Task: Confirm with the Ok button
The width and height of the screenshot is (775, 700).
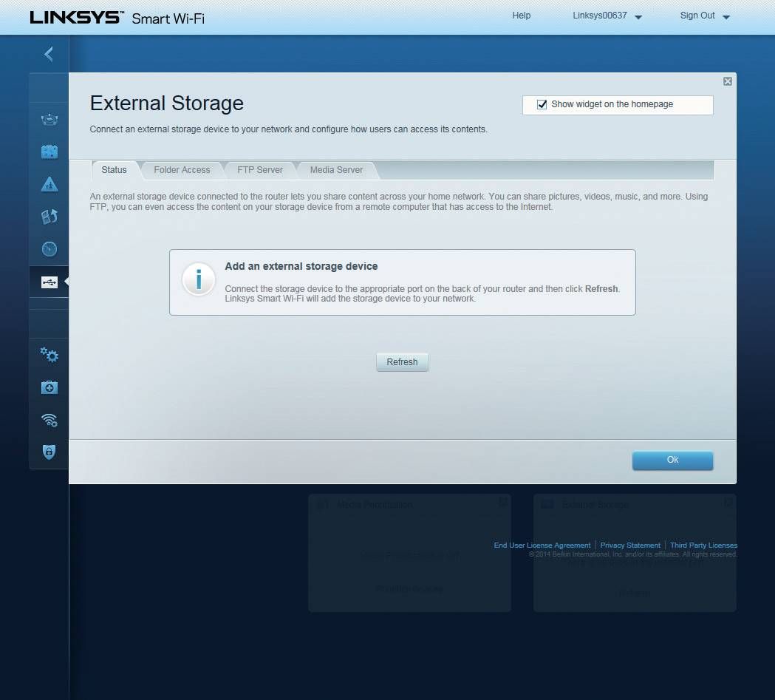Action: (673, 461)
